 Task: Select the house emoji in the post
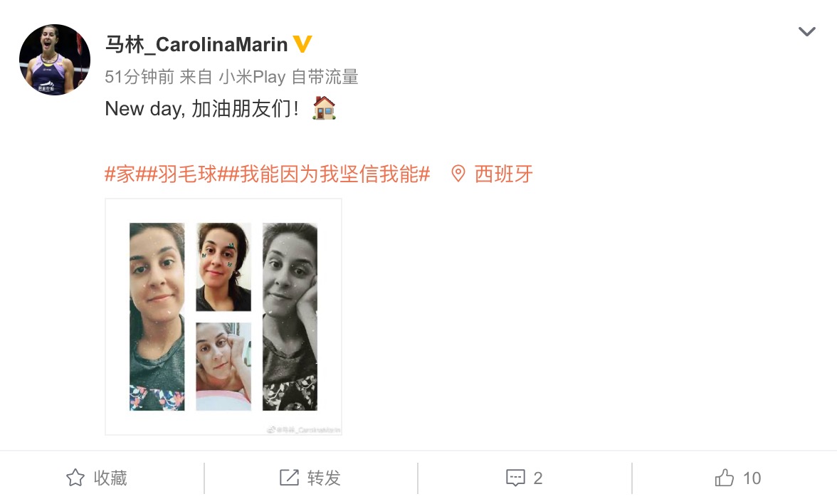point(324,108)
